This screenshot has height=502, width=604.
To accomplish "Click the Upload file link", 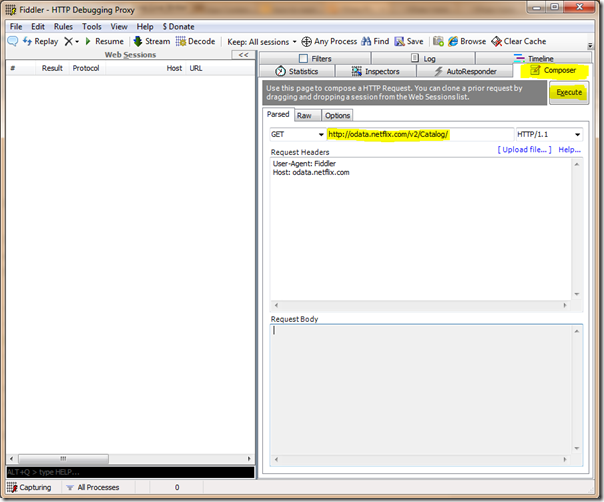I will pyautogui.click(x=524, y=150).
